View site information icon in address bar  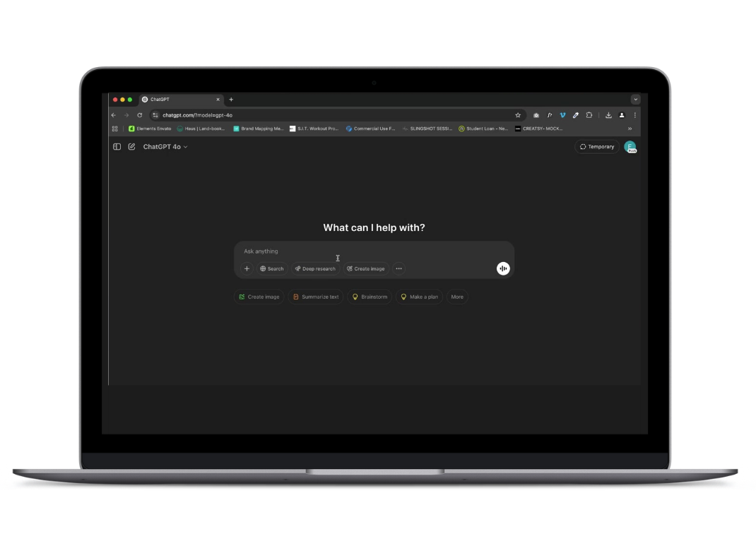coord(155,115)
